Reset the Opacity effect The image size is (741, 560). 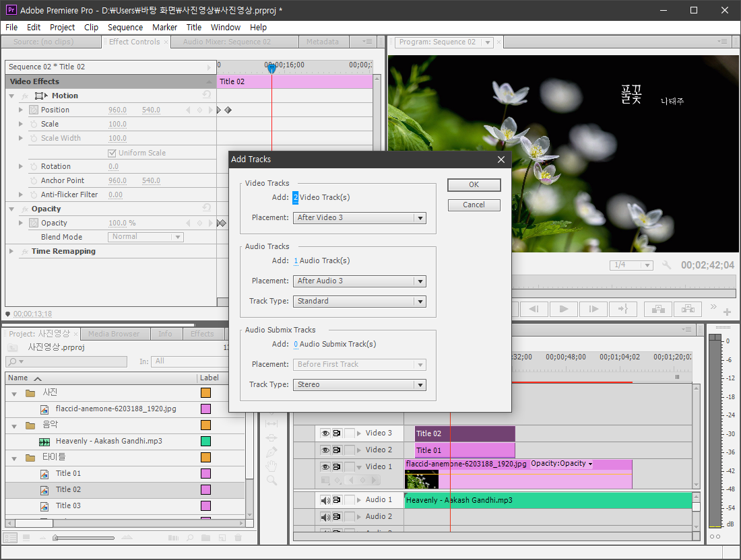point(207,208)
